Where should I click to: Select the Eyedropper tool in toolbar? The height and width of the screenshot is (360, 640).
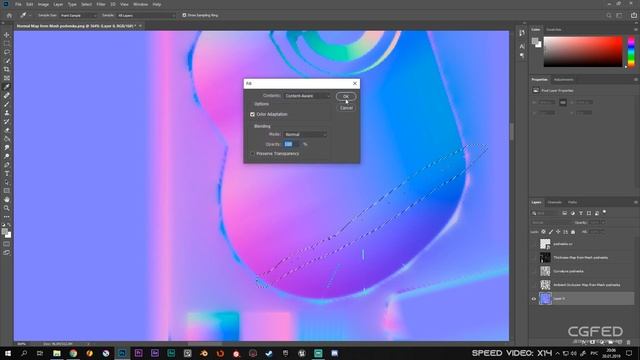[7, 87]
